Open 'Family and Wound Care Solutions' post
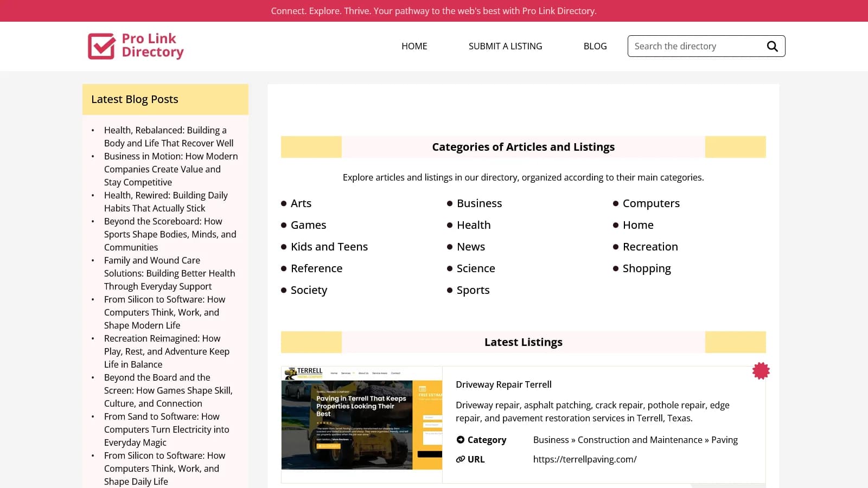 (169, 273)
